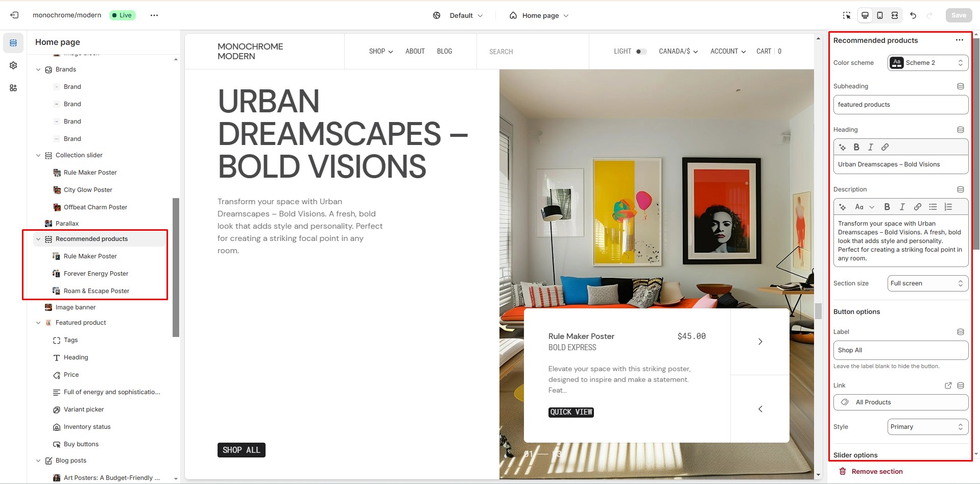The height and width of the screenshot is (484, 980).
Task: Click the Subheading text input field
Action: (901, 105)
